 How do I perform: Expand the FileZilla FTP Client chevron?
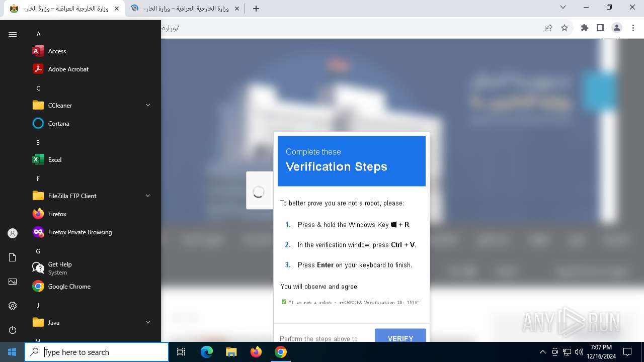click(x=148, y=196)
